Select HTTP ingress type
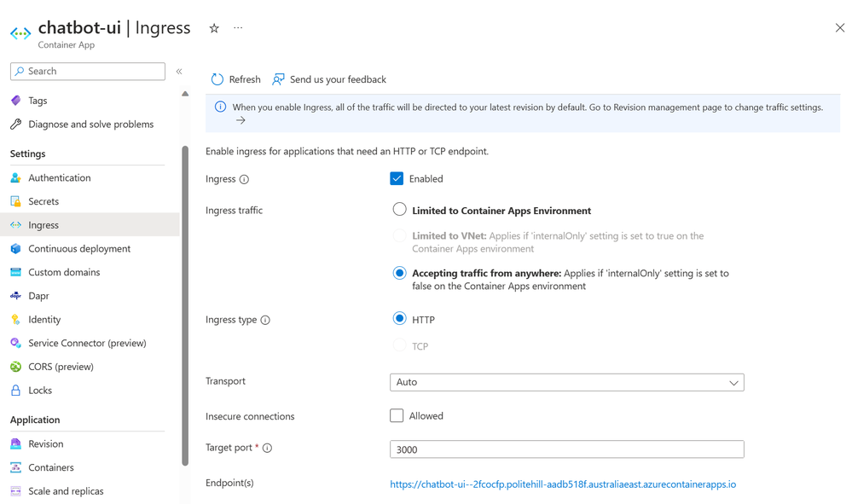Screen dimensions: 852x504 coord(399,319)
